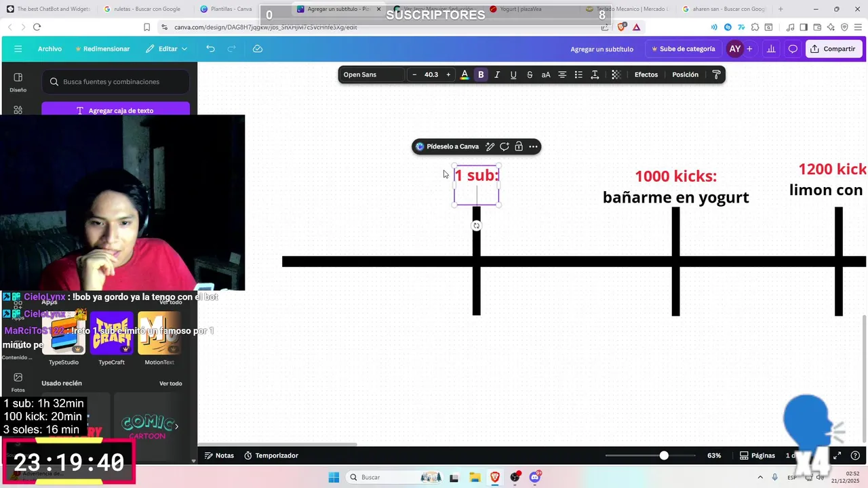Open the Canva hamburger main menu
Viewport: 868px width, 488px height.
(18, 49)
